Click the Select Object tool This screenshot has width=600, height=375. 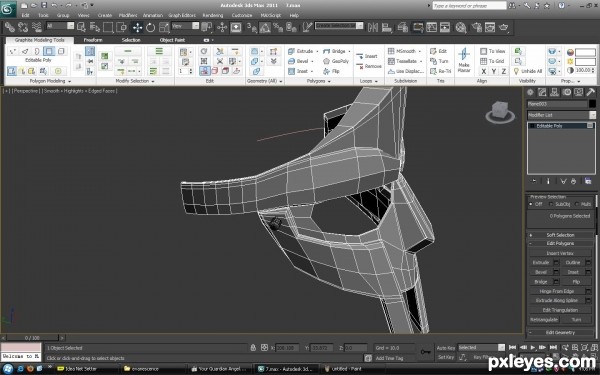point(81,27)
